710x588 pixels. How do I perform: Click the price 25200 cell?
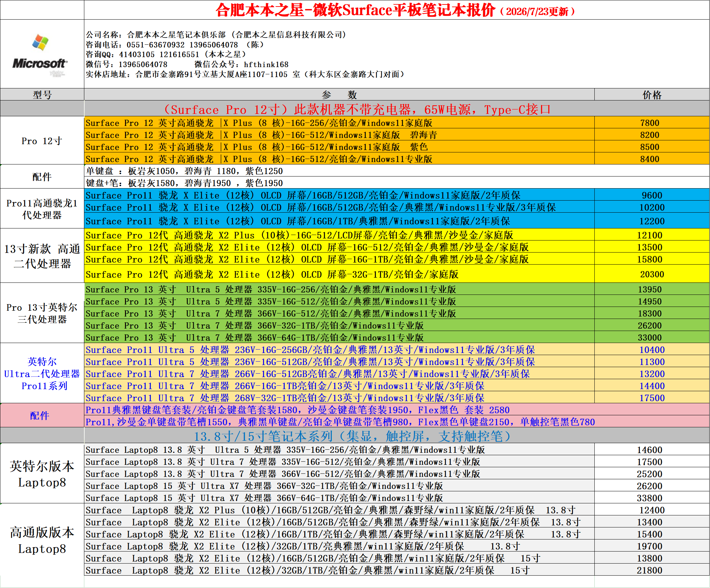tap(652, 474)
